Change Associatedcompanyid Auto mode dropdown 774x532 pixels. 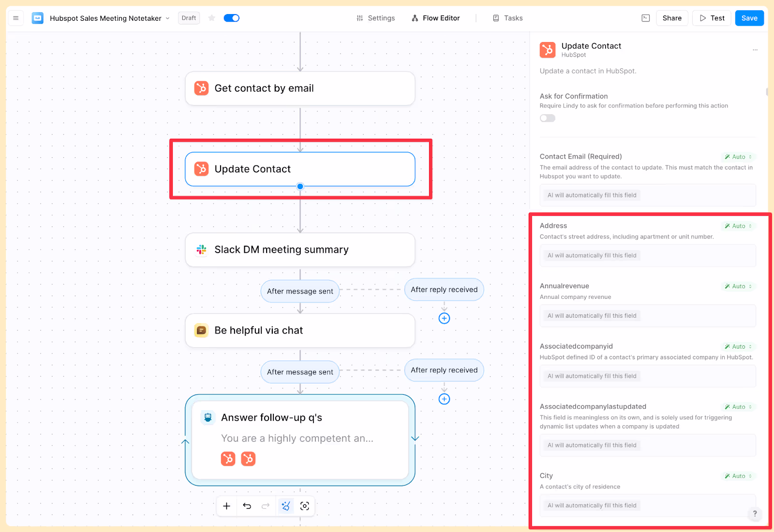[738, 346]
